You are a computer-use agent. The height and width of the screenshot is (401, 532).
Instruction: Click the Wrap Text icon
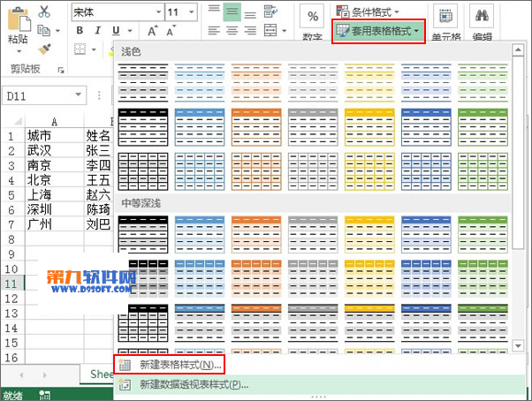click(270, 11)
